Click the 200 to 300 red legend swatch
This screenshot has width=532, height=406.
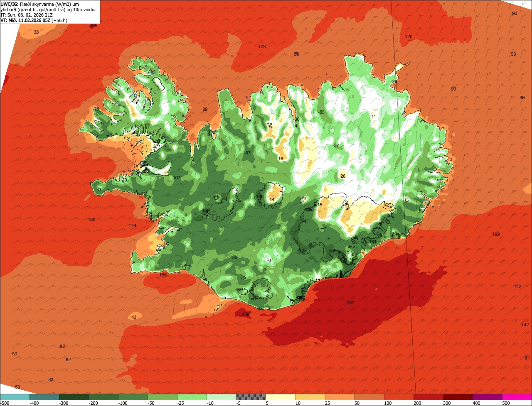coord(428,397)
